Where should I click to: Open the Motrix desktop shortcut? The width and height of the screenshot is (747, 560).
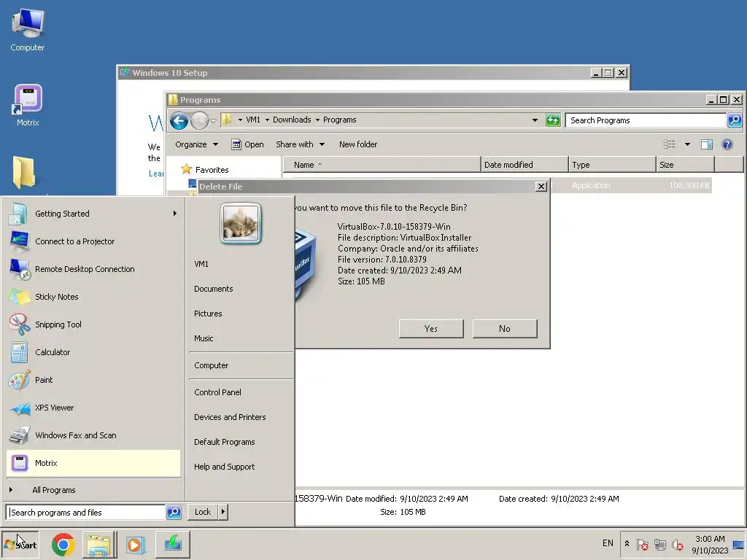coord(28,105)
